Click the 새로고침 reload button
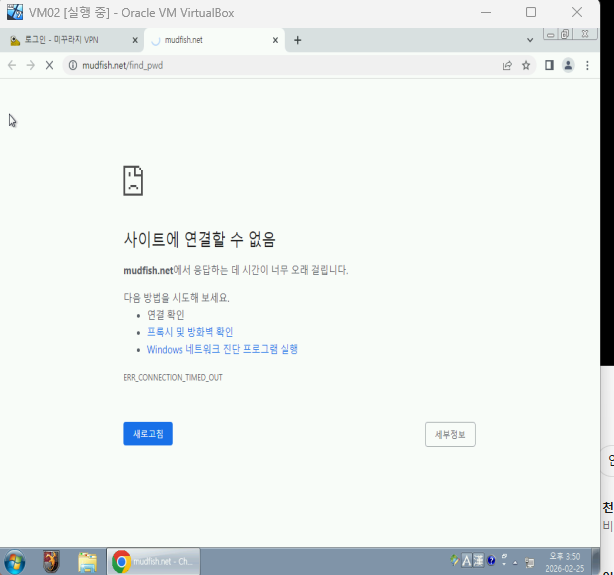This screenshot has width=614, height=575. coord(148,433)
